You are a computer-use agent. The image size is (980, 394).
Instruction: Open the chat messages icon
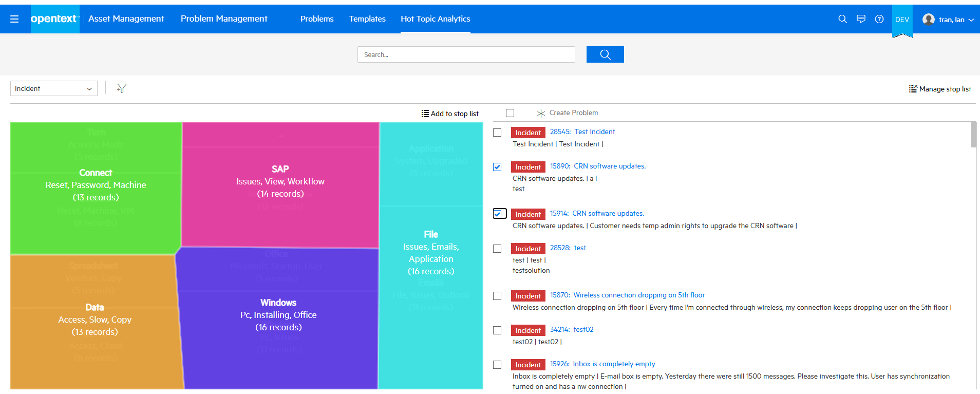click(x=861, y=19)
